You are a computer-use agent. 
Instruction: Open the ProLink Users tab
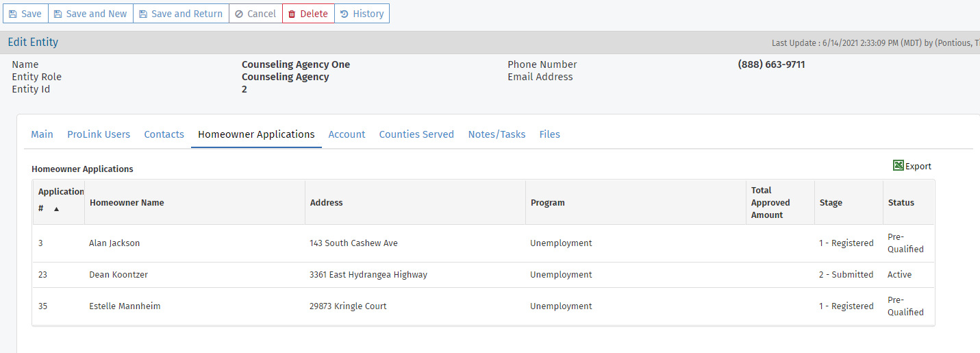tap(99, 134)
